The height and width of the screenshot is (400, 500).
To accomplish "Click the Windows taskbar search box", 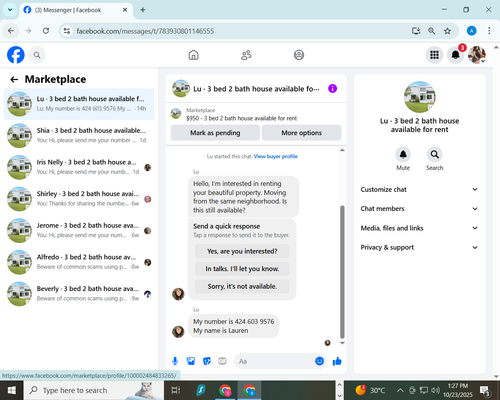I will 93,390.
